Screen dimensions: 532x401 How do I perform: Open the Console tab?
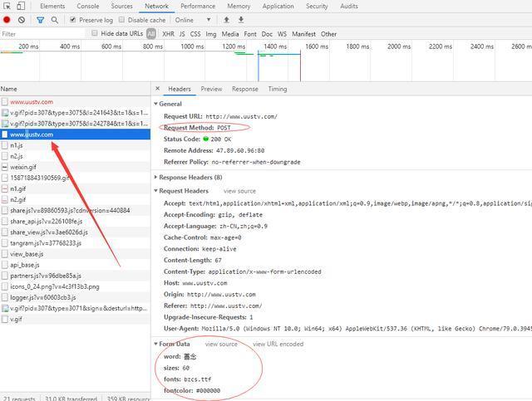[x=88, y=6]
